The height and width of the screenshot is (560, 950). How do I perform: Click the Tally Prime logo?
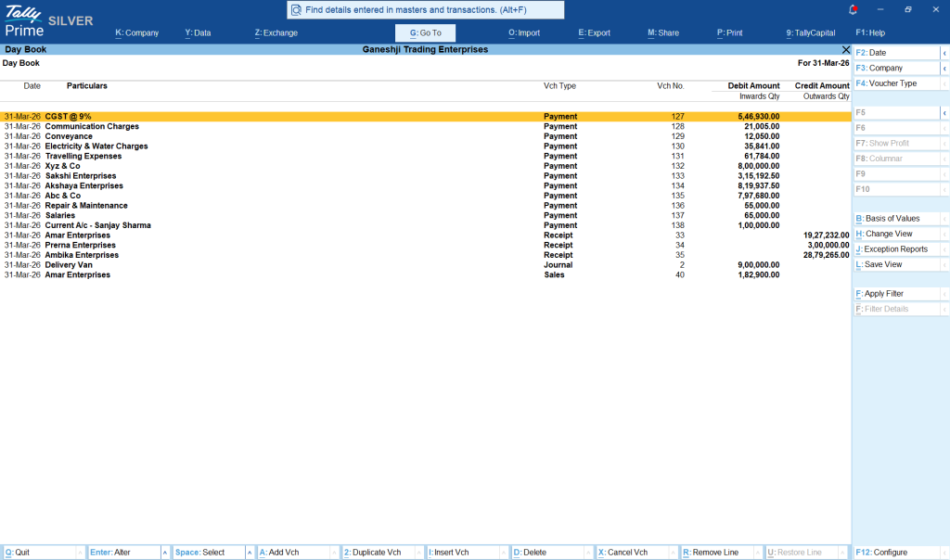point(24,20)
